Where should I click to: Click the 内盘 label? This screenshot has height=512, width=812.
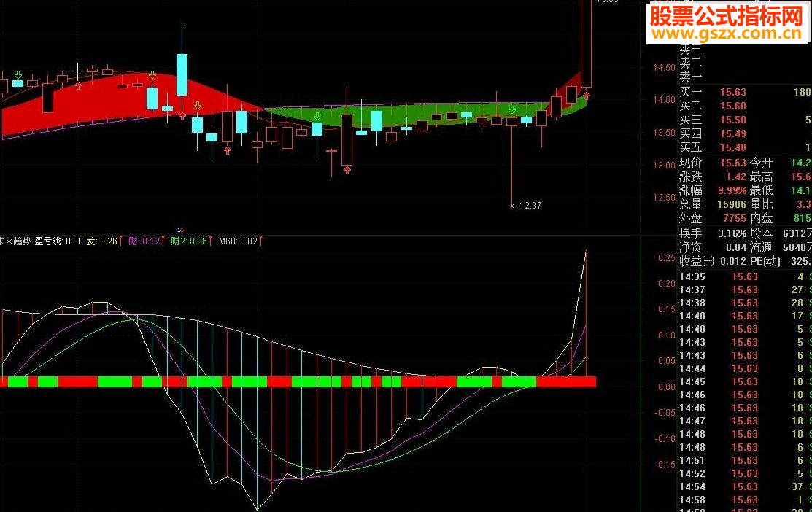tap(761, 219)
